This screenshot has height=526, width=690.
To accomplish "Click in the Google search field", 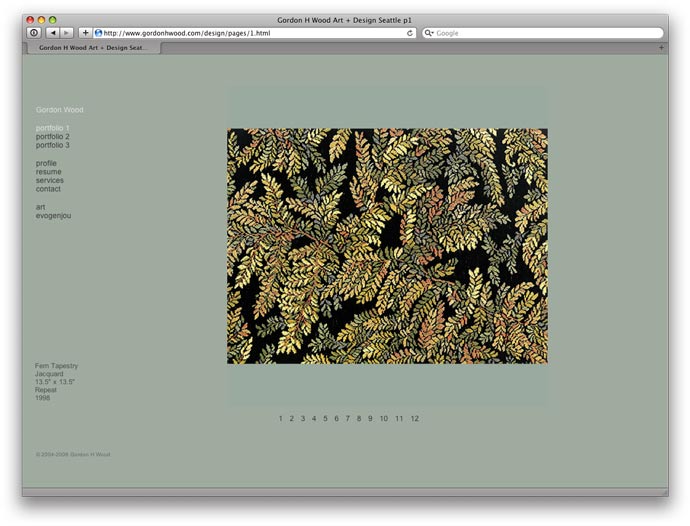I will click(545, 33).
